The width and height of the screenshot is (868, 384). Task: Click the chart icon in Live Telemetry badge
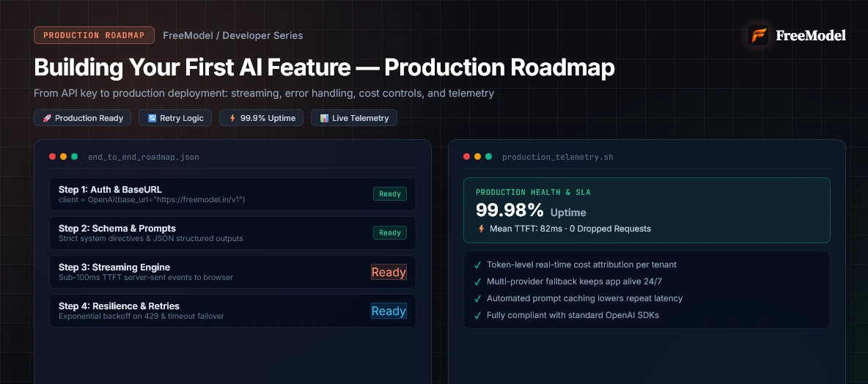coord(324,118)
